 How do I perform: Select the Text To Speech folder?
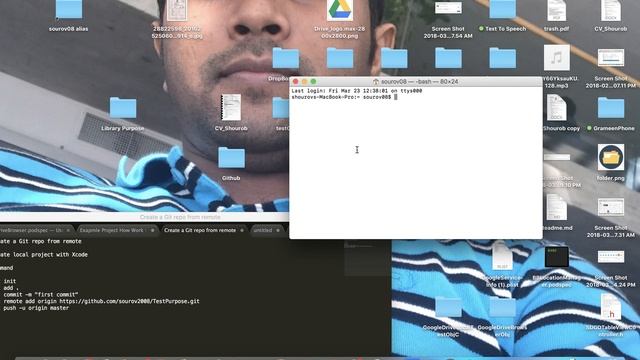[x=502, y=10]
